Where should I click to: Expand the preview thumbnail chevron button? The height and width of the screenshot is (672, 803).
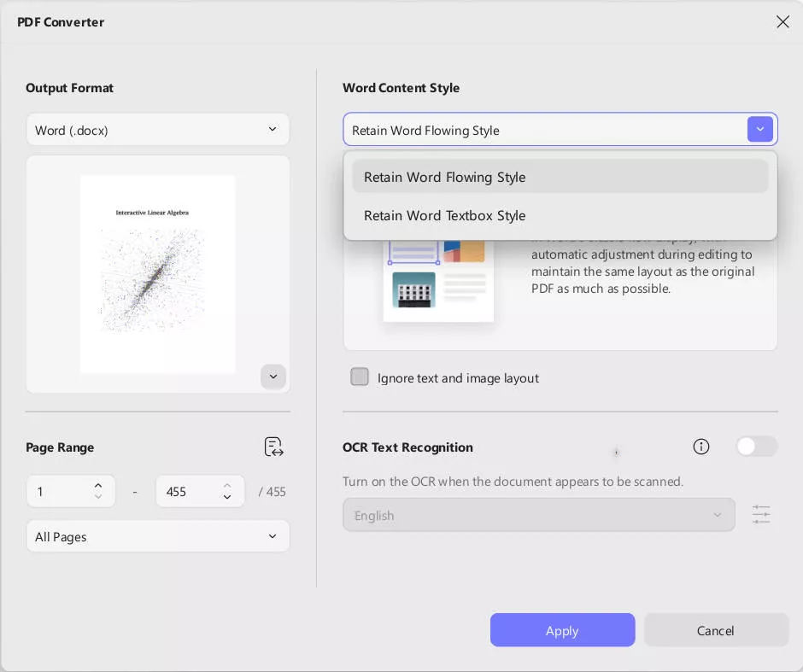click(x=273, y=377)
